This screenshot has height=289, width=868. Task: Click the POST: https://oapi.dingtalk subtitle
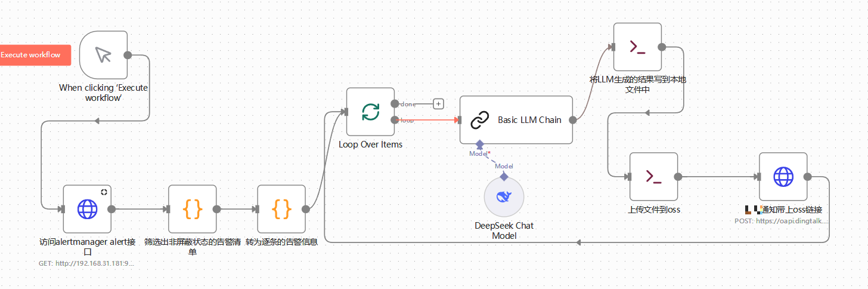(781, 221)
